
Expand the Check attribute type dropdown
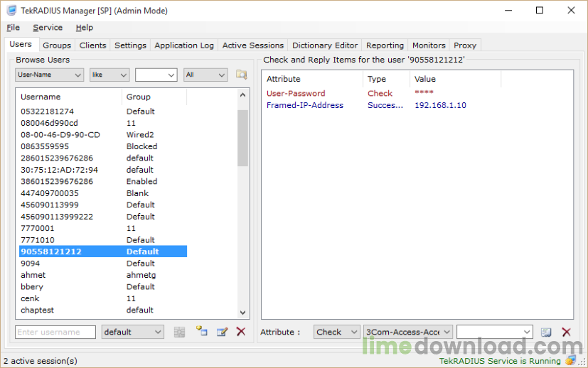337,332
